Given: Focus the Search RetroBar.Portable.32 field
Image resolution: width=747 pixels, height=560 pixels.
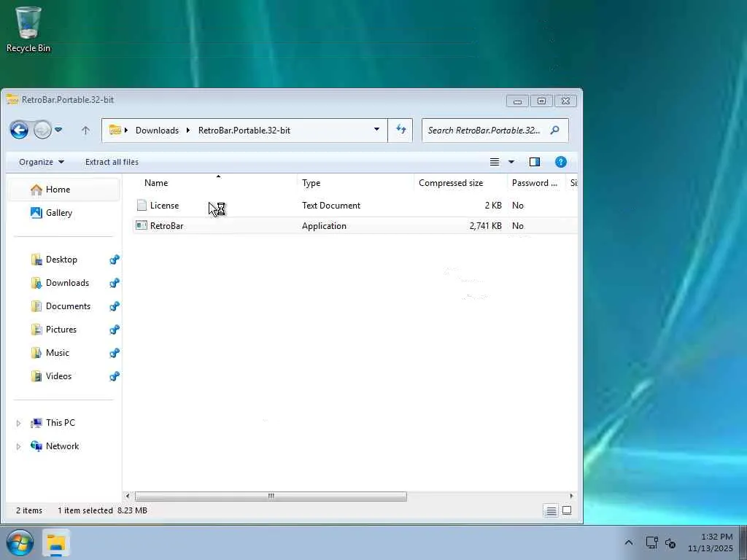Looking at the screenshot, I should coord(495,131).
